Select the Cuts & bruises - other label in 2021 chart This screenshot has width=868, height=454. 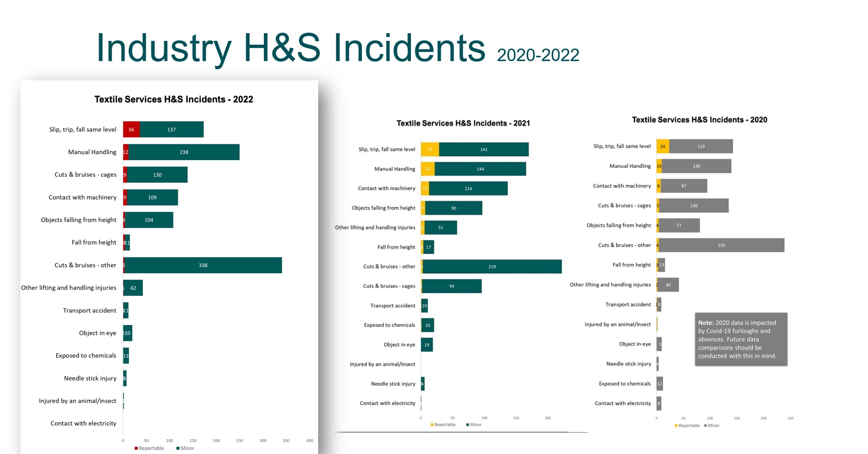390,266
